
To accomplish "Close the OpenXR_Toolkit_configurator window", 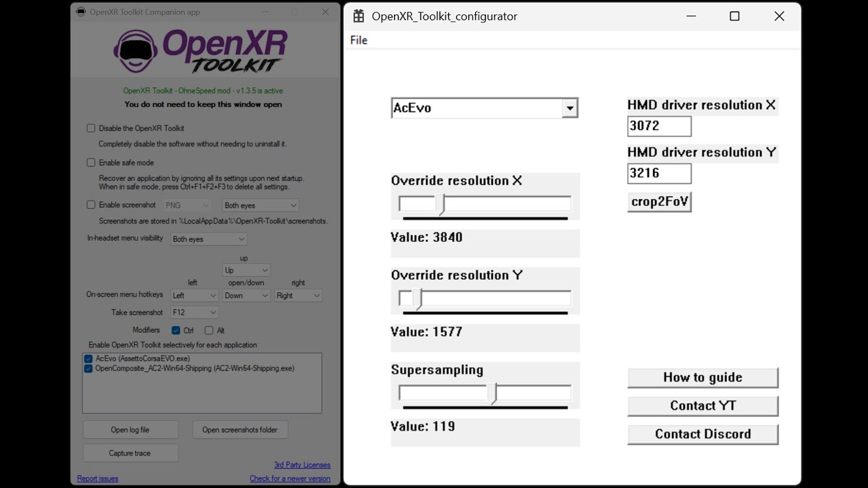I will pyautogui.click(x=779, y=16).
